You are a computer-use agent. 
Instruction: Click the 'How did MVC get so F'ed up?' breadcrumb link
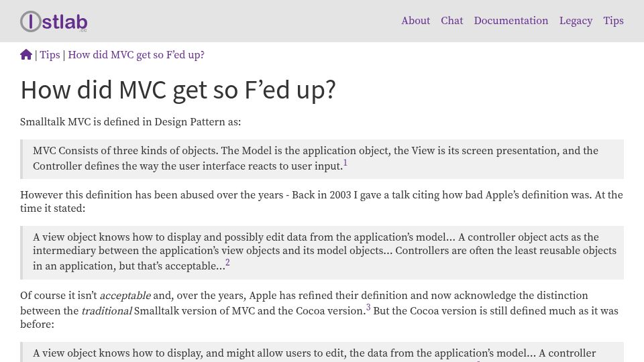tap(136, 54)
